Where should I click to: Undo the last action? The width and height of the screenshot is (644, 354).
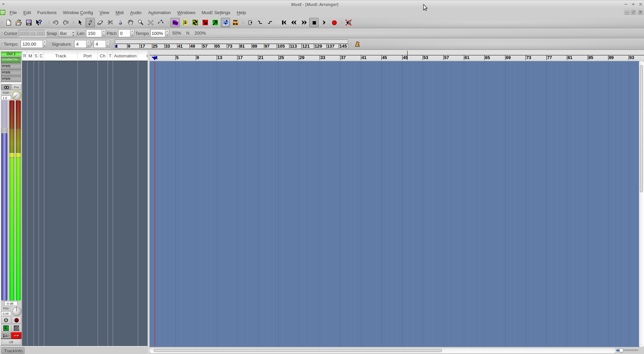tap(56, 22)
